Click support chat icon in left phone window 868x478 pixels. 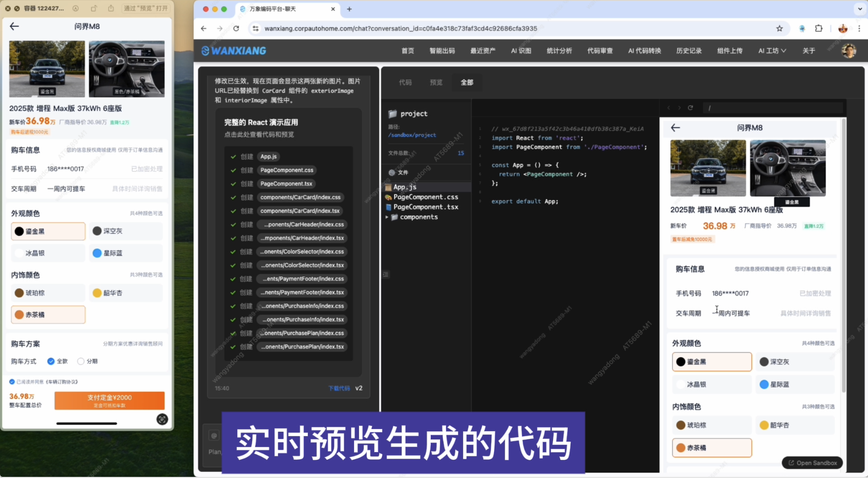pos(162,420)
